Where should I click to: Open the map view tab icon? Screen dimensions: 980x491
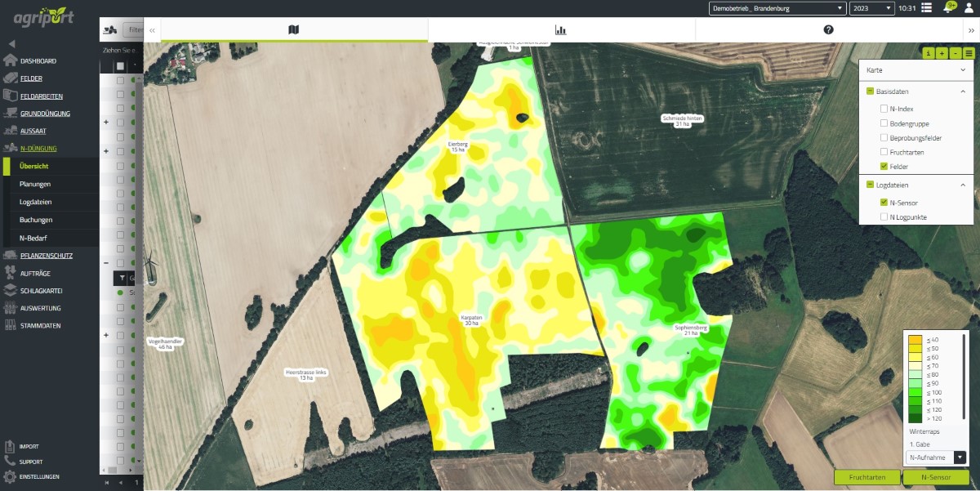(294, 30)
